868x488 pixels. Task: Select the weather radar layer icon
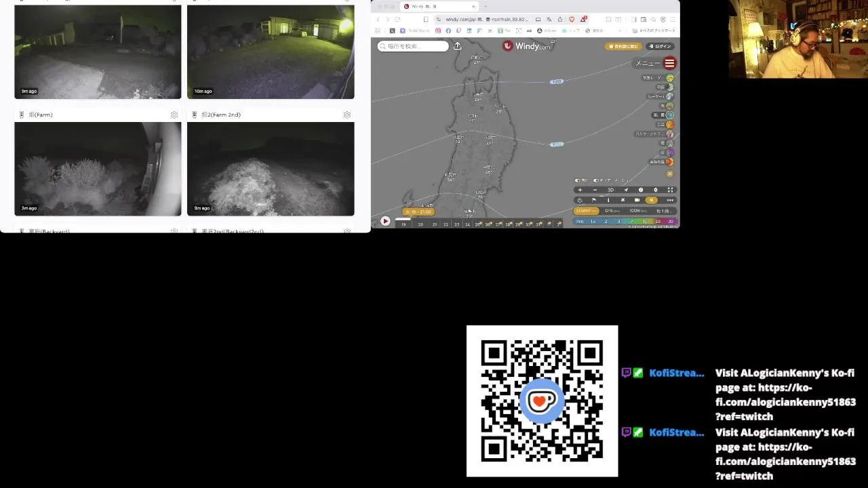669,78
